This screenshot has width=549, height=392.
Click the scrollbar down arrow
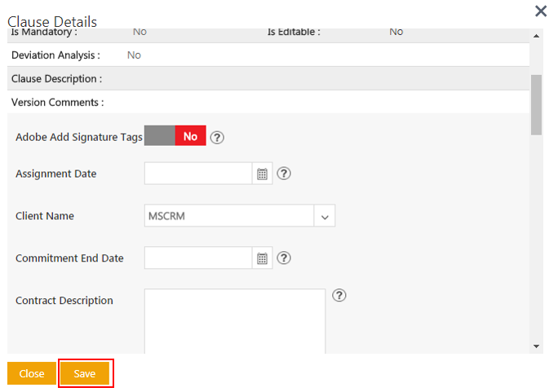pyautogui.click(x=536, y=346)
